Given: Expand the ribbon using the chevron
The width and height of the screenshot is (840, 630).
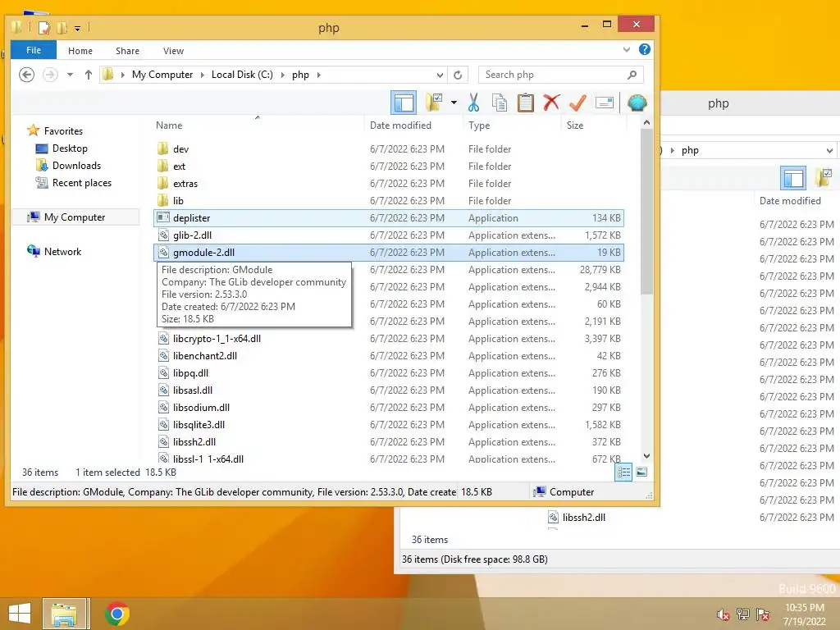Looking at the screenshot, I should (626, 50).
